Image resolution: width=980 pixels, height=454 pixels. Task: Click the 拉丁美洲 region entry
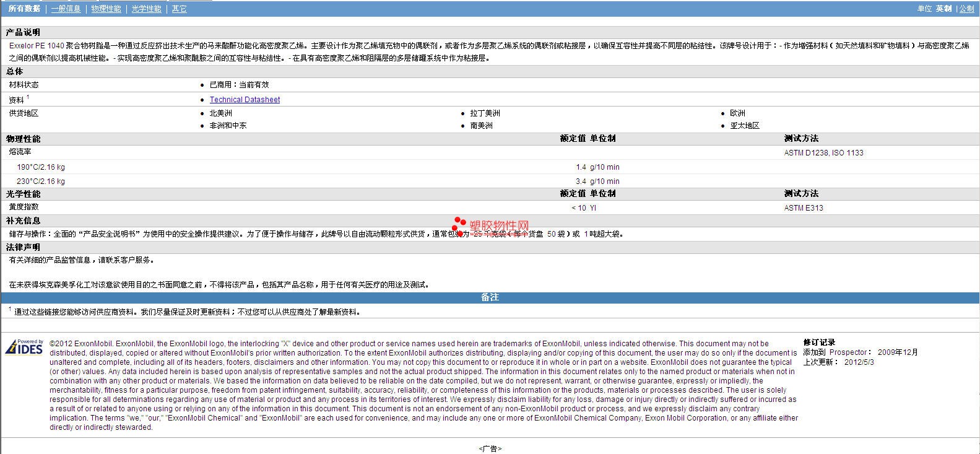pos(485,113)
